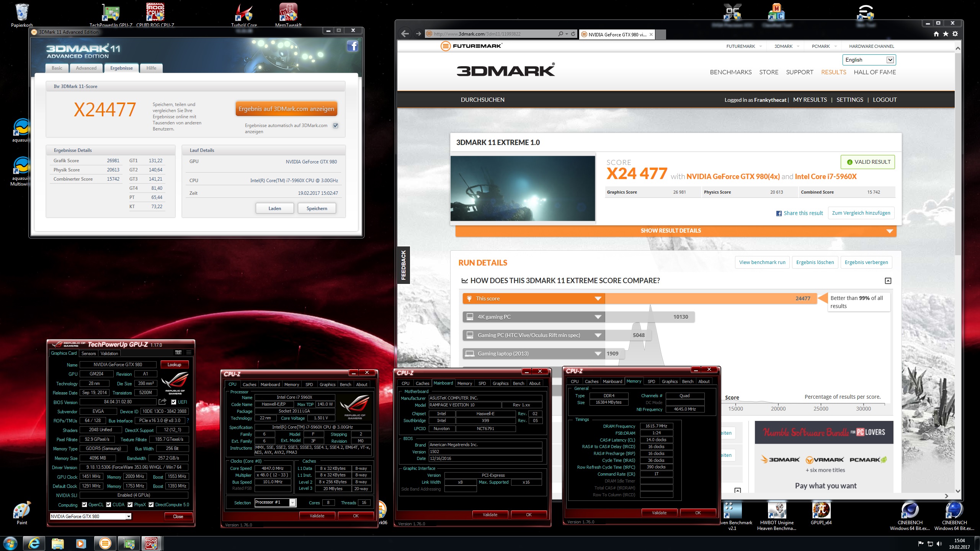
Task: Toggle PhysX checkbox in GPU-Z
Action: tap(130, 505)
